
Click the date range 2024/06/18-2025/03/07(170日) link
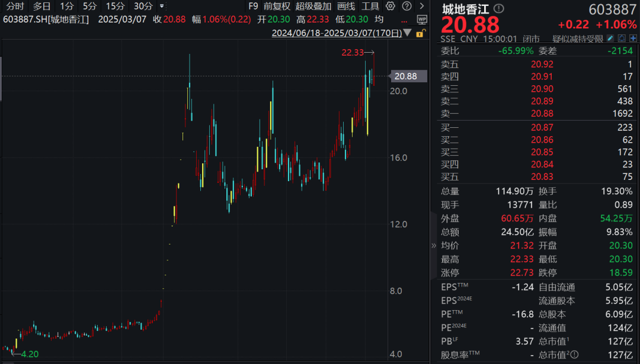pos(337,33)
